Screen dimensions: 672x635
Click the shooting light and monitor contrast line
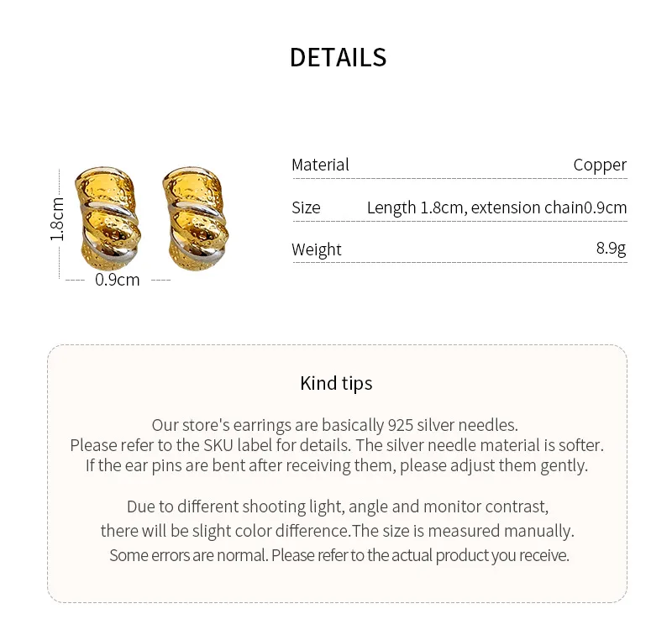coord(337,506)
